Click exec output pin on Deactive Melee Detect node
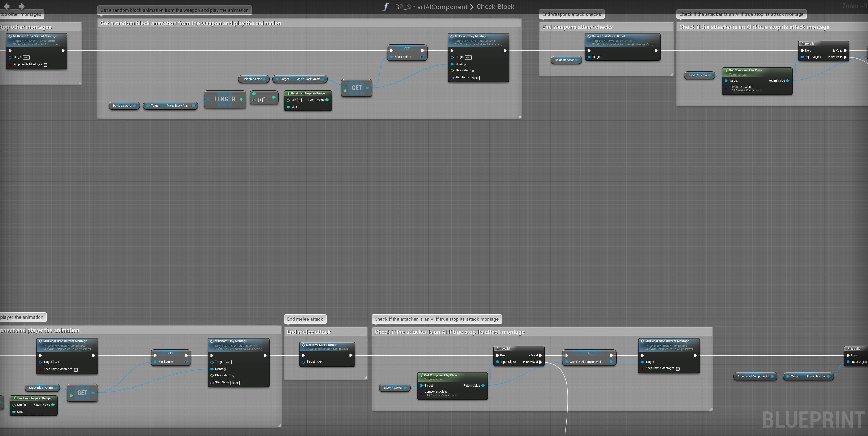Image resolution: width=868 pixels, height=436 pixels. coord(350,355)
